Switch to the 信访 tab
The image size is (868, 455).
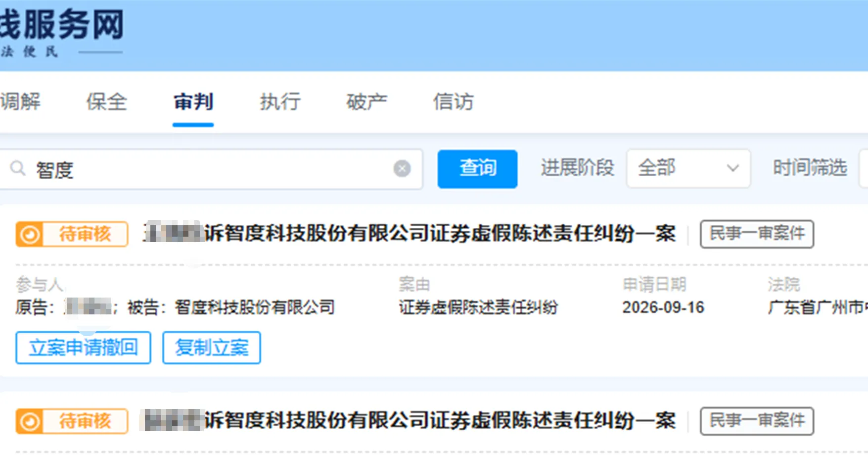(454, 101)
